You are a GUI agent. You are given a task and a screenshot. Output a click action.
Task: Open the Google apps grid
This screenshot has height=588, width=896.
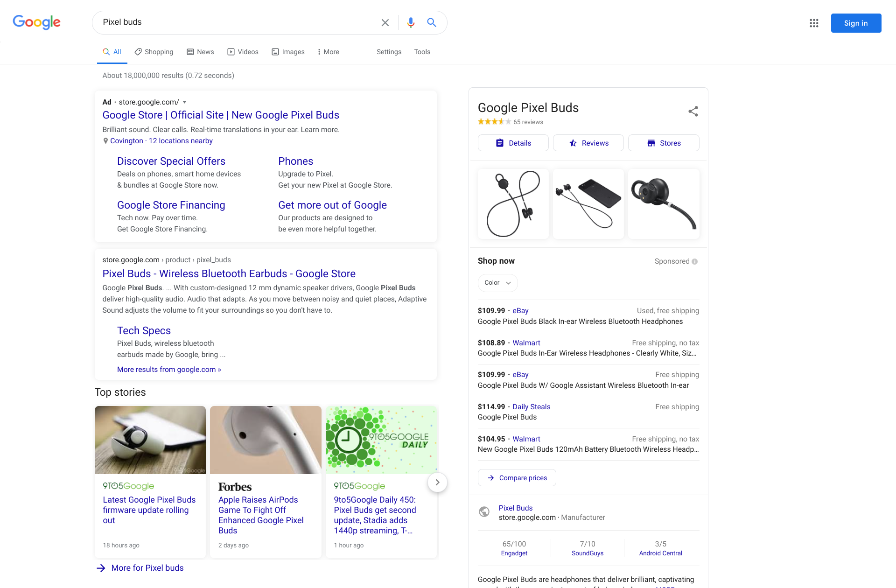pyautogui.click(x=814, y=23)
